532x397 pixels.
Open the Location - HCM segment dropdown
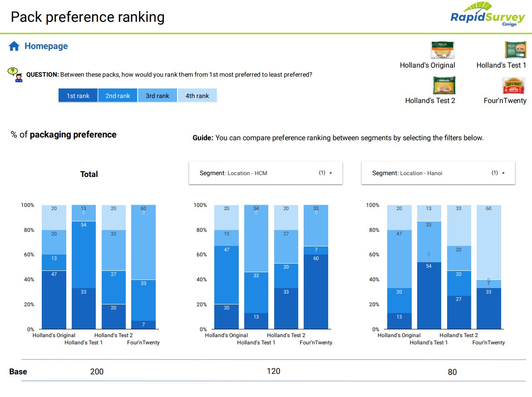coord(266,173)
